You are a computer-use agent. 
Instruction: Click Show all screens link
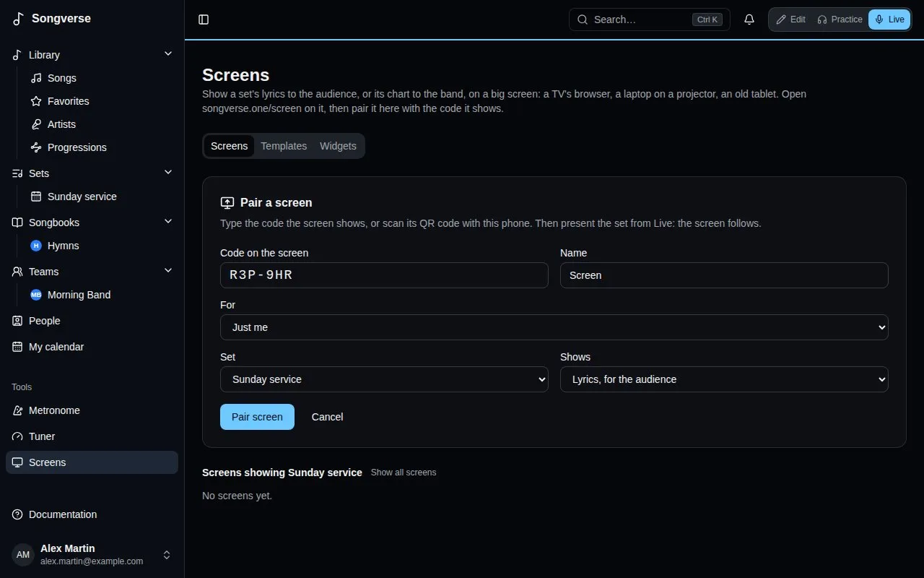tap(404, 473)
